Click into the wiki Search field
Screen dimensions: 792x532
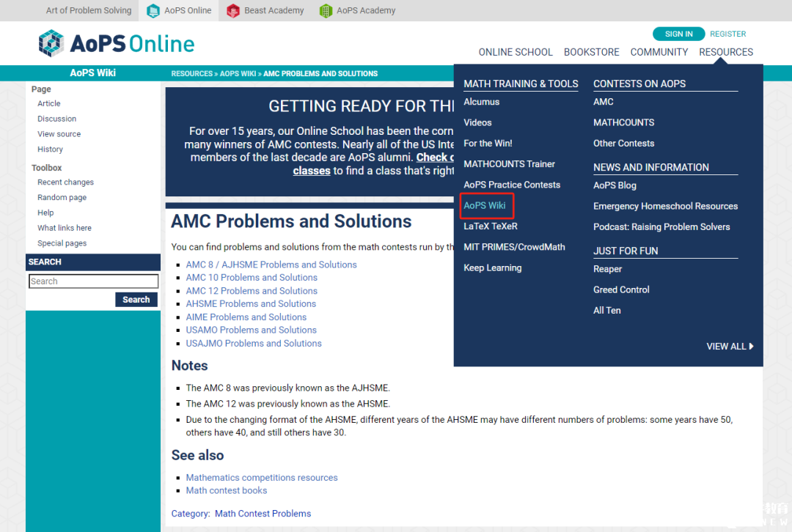(x=93, y=281)
